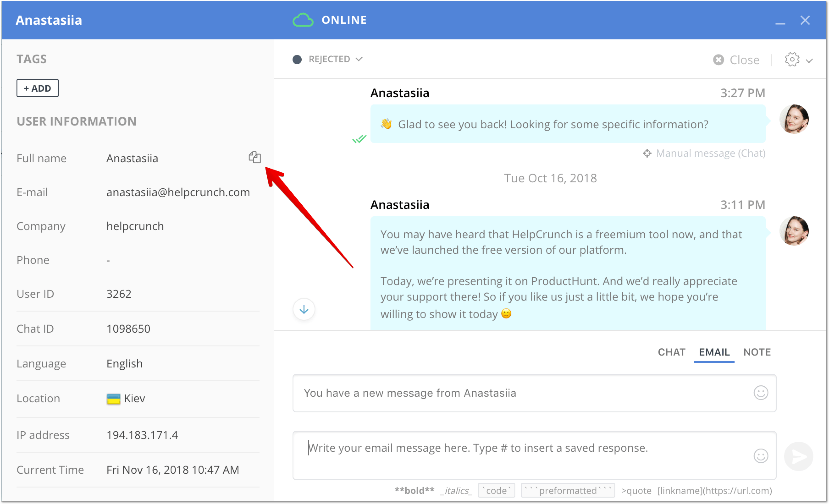Click the 'Glad to see you back' message bubble

click(x=568, y=124)
